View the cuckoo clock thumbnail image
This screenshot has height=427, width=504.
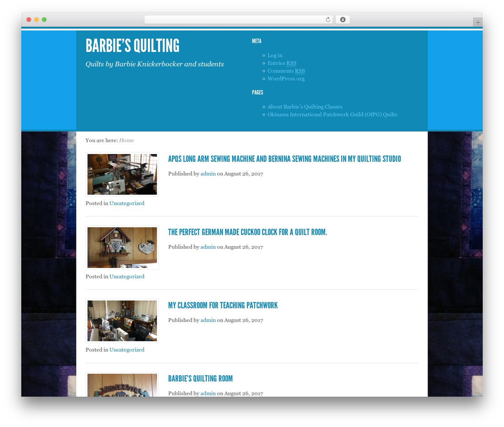tap(122, 247)
